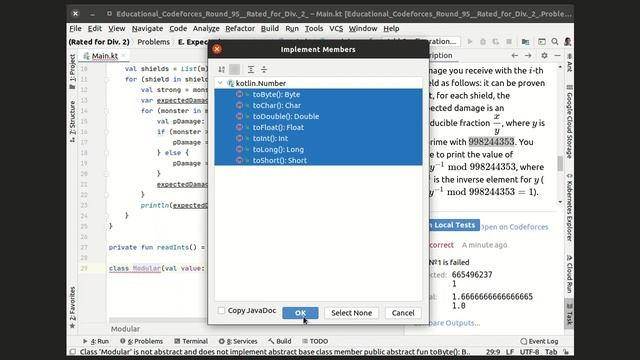Click the Stop icon in toolbar
This screenshot has width=640, height=360.
click(x=509, y=42)
